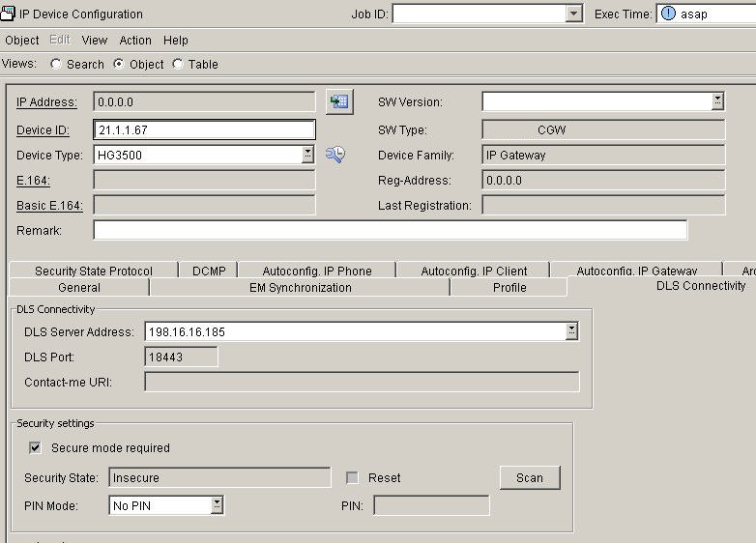Click the Scan button
Image resolution: width=756 pixels, height=543 pixels.
pyautogui.click(x=530, y=477)
